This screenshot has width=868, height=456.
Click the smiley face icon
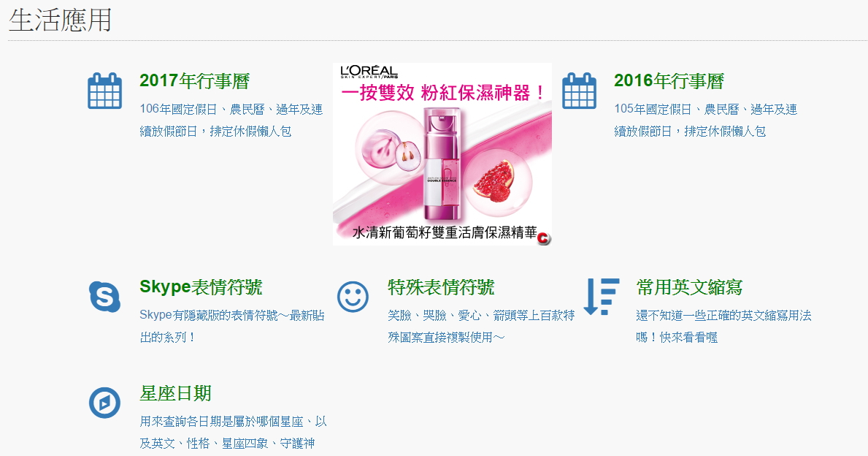(x=353, y=297)
